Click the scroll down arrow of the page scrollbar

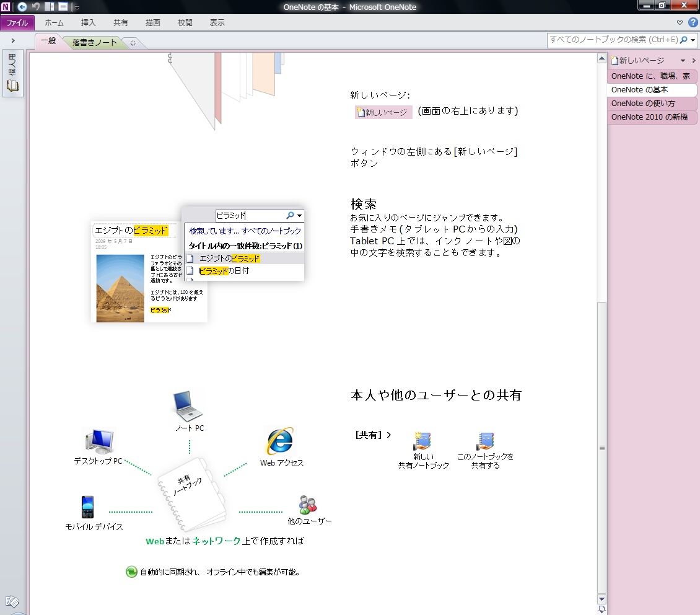click(x=602, y=600)
